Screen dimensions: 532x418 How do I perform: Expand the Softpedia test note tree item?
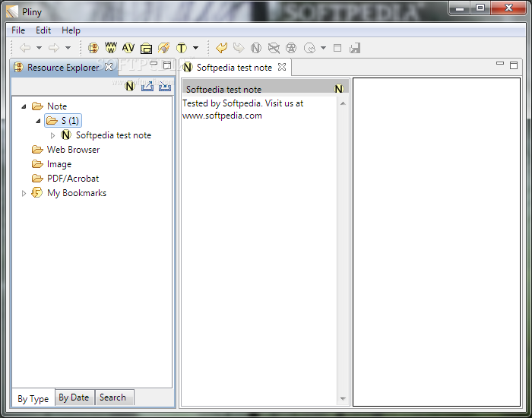[52, 135]
